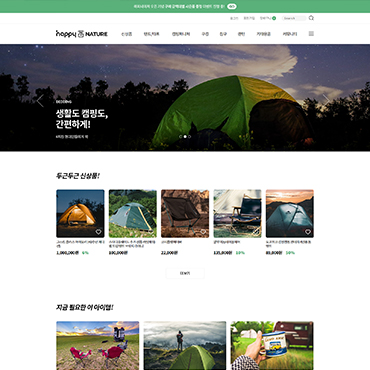Open the first navigation menu item
370x370 pixels.
pyautogui.click(x=126, y=34)
